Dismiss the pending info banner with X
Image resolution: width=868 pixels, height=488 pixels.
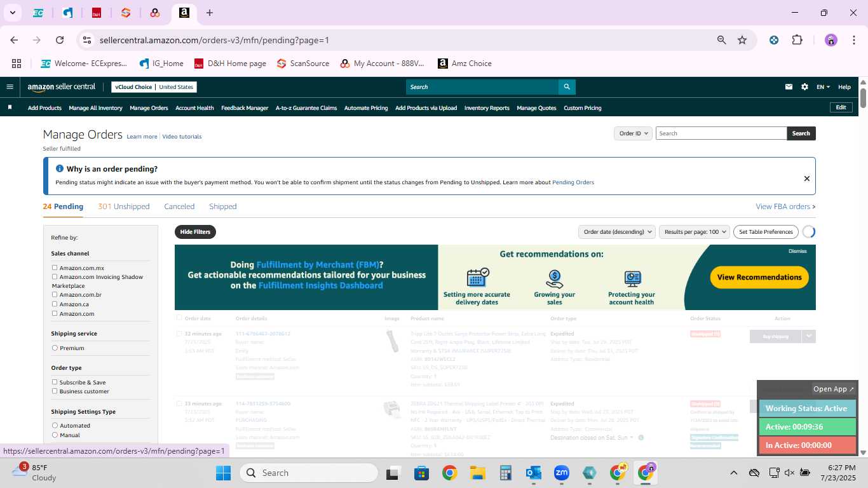coord(807,179)
